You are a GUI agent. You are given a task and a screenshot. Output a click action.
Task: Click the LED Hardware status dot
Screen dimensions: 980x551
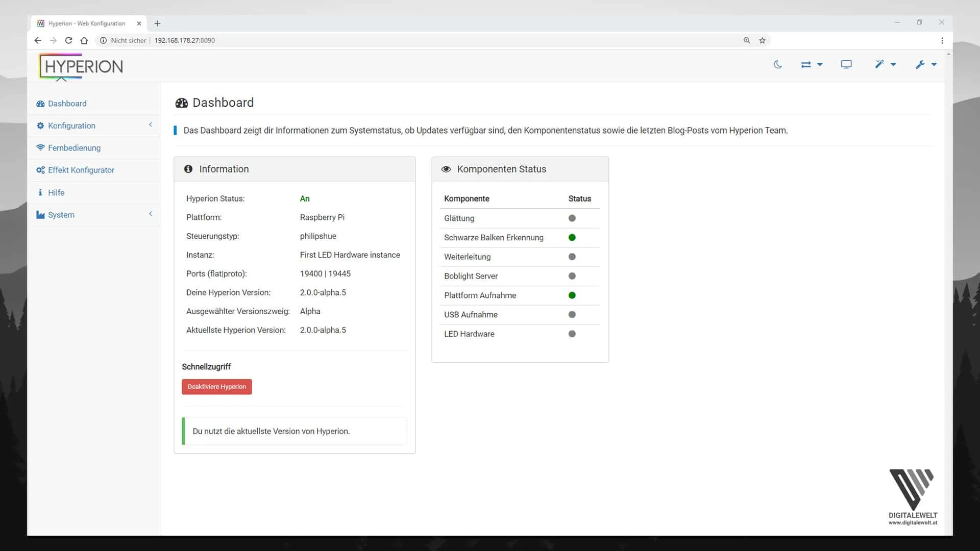click(572, 334)
